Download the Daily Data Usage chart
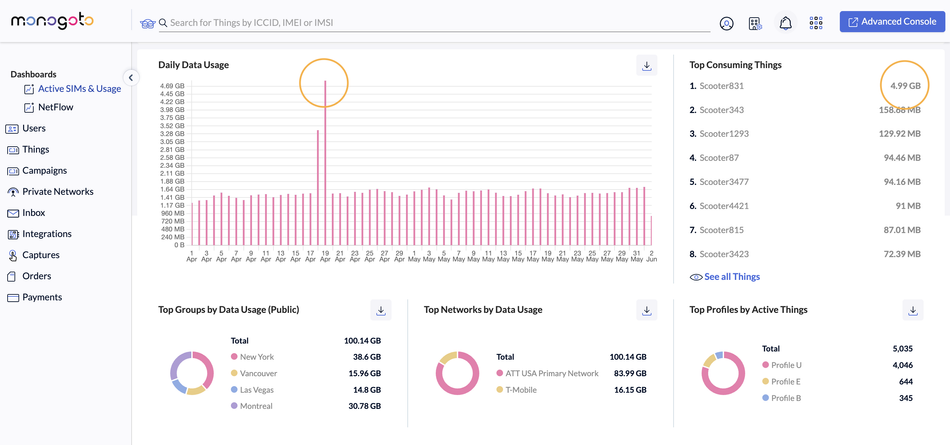 click(x=647, y=66)
